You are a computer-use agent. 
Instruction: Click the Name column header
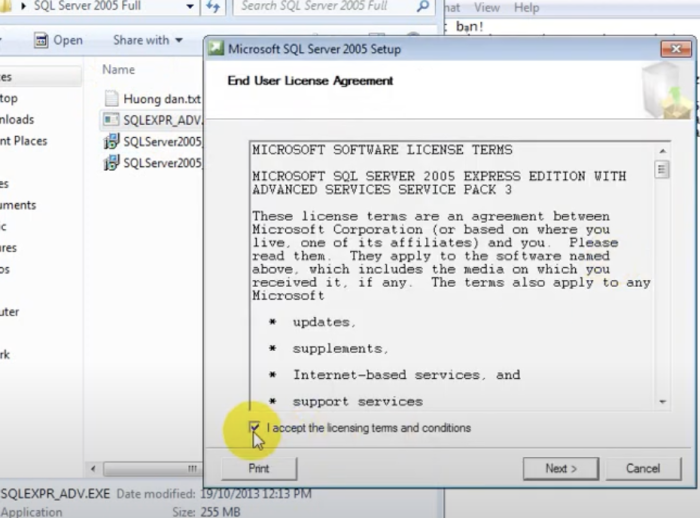tap(118, 70)
